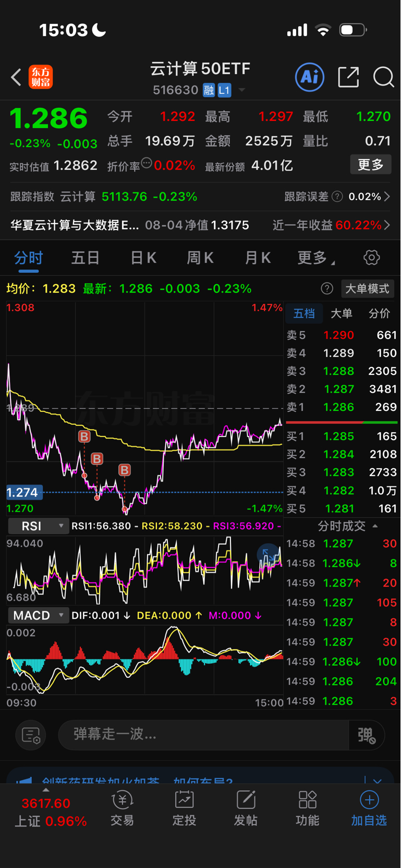This screenshot has height=868, width=401.
Task: Tap the 折价率 info circle icon
Action: [x=147, y=163]
